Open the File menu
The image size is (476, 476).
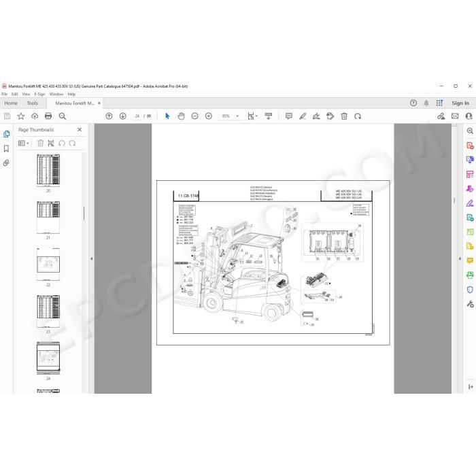(5, 94)
